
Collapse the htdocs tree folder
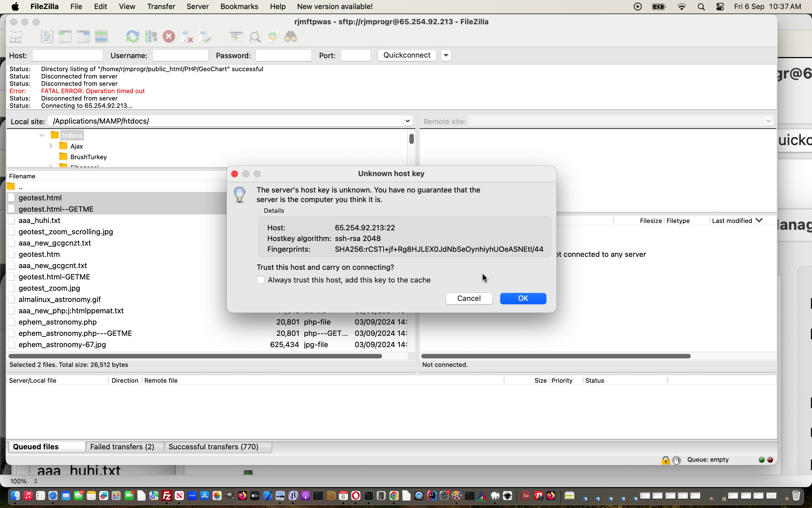[42, 135]
